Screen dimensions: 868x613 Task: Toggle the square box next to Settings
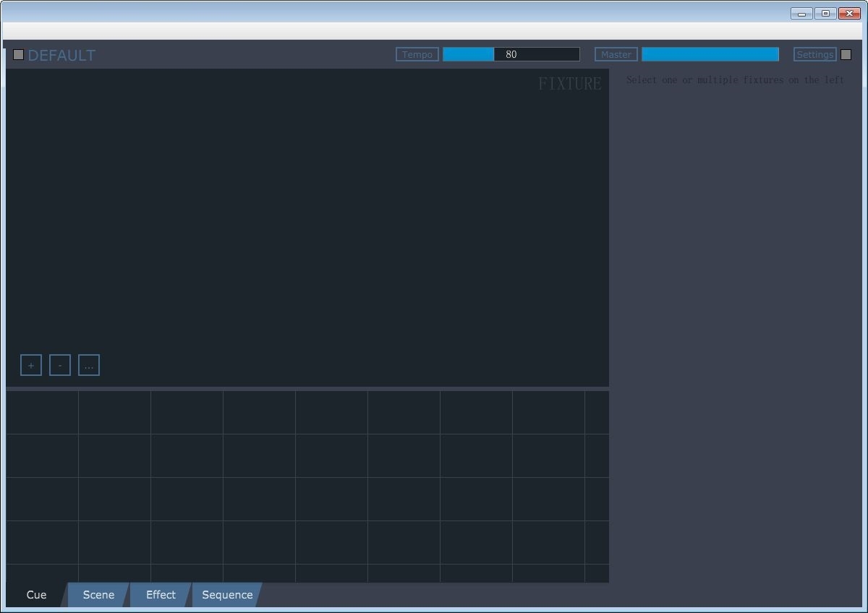pos(846,54)
